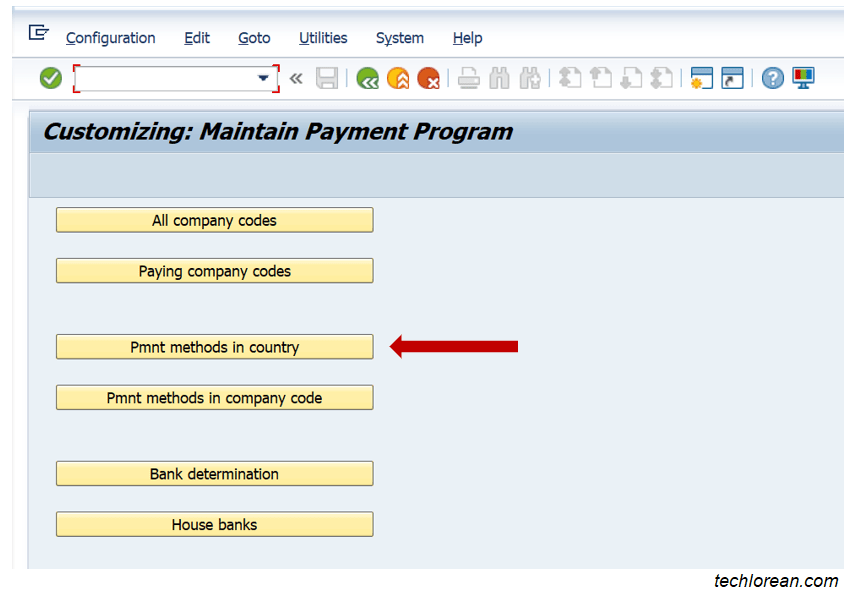Open the Configuration menu
The width and height of the screenshot is (850, 595).
click(110, 38)
